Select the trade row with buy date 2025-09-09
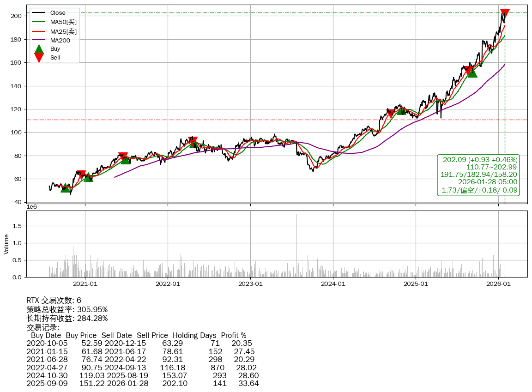 click(x=142, y=383)
